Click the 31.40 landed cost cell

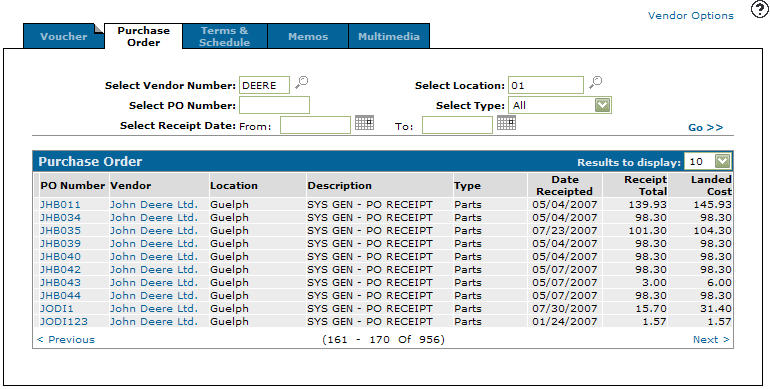[716, 308]
